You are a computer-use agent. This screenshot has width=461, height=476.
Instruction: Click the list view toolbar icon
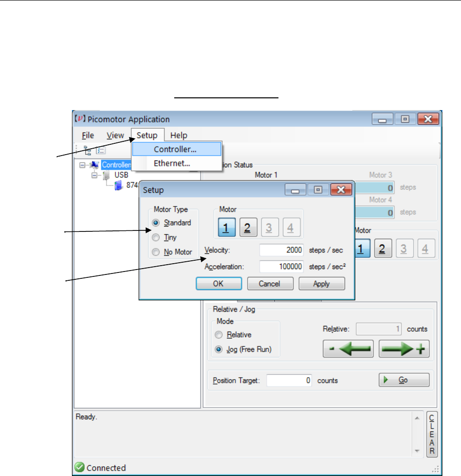[x=100, y=150]
